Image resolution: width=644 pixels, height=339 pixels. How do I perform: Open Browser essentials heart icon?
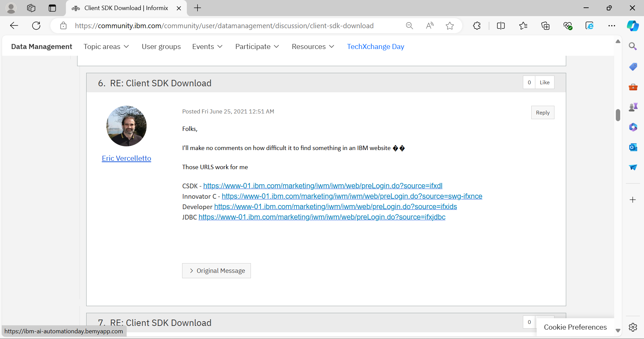(x=568, y=26)
